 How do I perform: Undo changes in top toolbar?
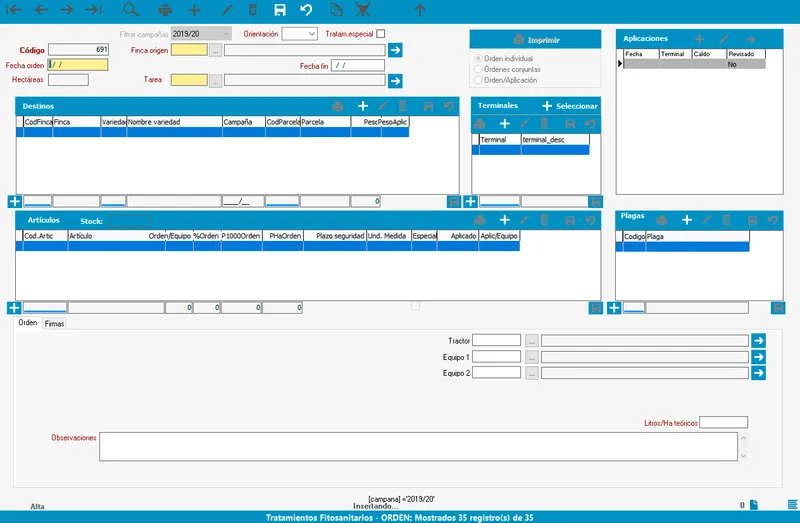pos(306,10)
